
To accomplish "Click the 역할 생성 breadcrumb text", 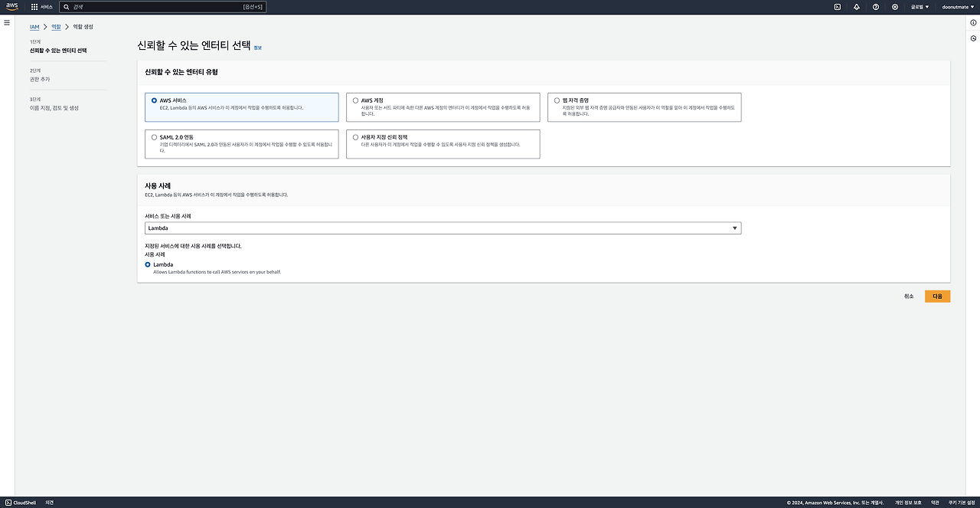I will coord(83,27).
